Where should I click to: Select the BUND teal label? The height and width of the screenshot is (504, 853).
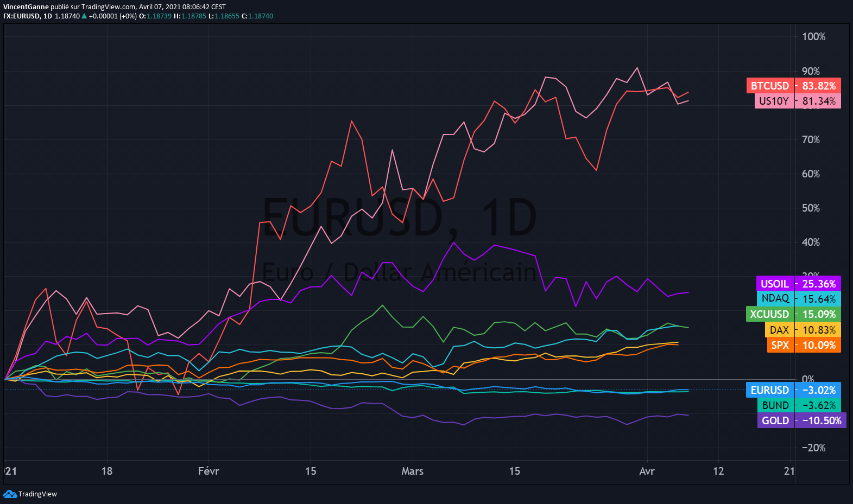775,405
